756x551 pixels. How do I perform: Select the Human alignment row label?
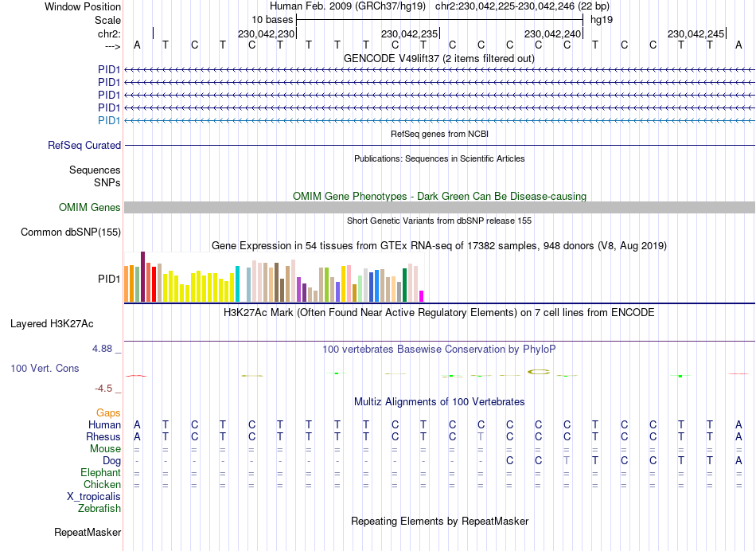tap(104, 424)
